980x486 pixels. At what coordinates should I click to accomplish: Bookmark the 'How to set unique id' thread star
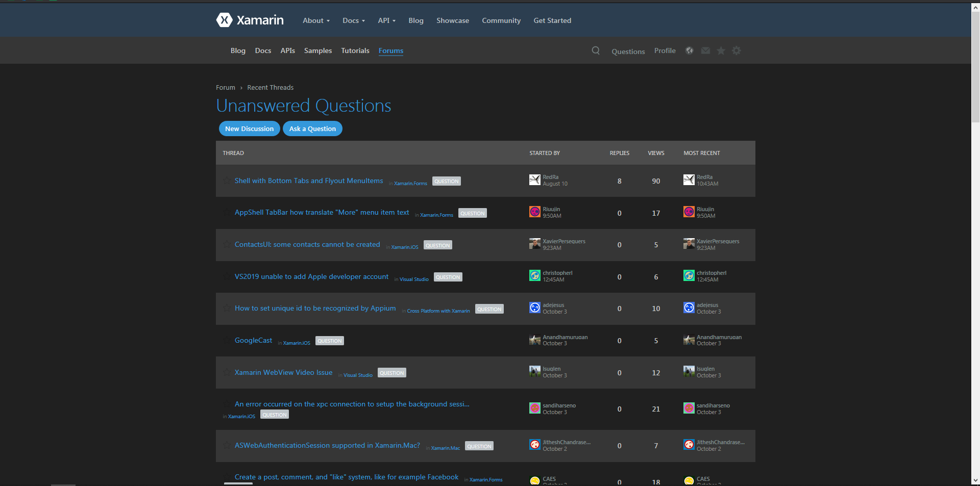coord(227,308)
